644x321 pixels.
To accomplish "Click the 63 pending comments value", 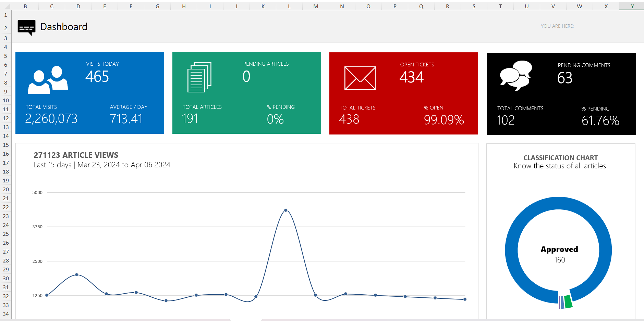I will [x=565, y=78].
